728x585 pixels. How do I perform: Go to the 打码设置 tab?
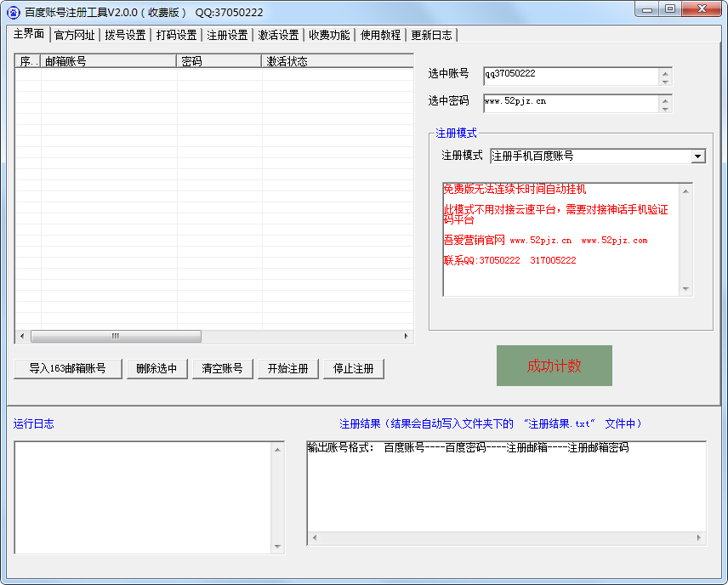tap(176, 35)
